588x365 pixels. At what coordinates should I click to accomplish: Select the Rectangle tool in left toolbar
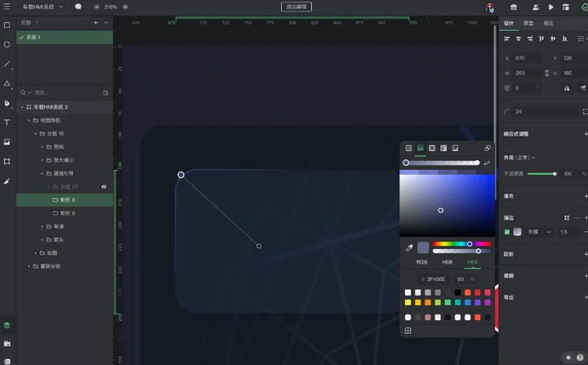click(7, 25)
